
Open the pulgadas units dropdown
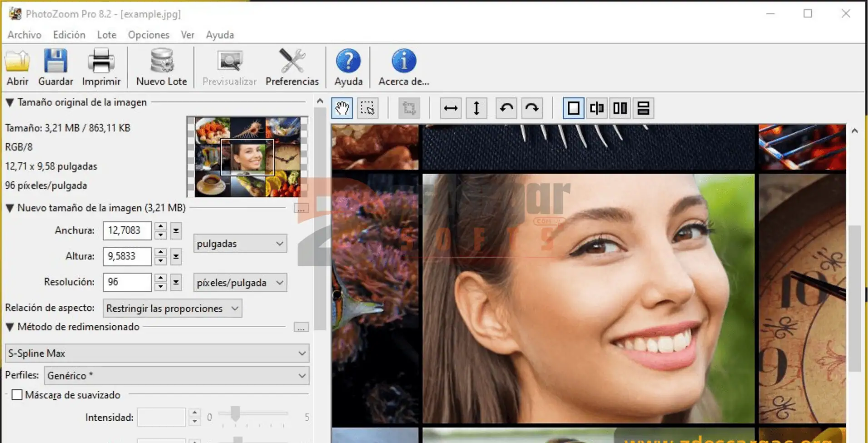pyautogui.click(x=240, y=244)
